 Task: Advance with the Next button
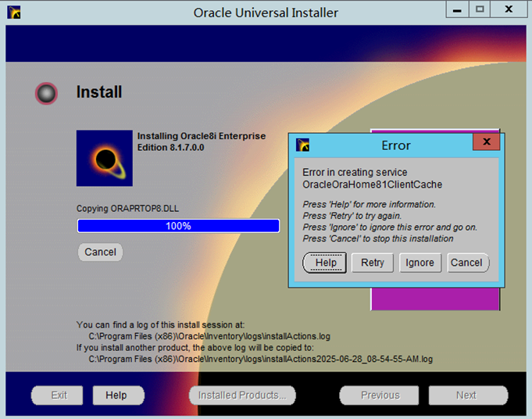click(x=468, y=396)
